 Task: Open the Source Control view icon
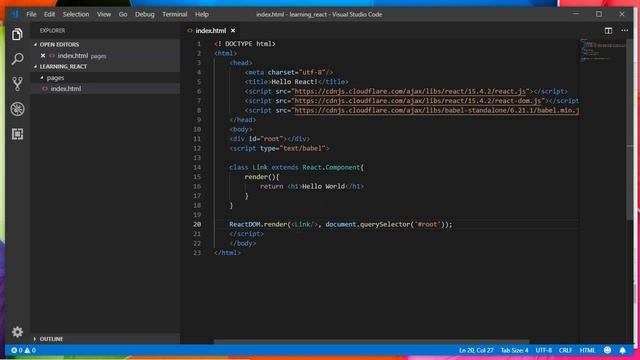click(x=17, y=84)
